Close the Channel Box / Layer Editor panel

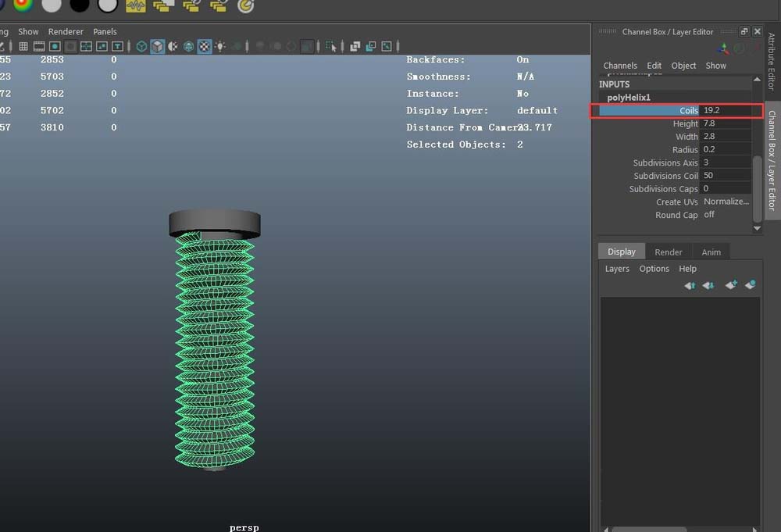pyautogui.click(x=757, y=31)
